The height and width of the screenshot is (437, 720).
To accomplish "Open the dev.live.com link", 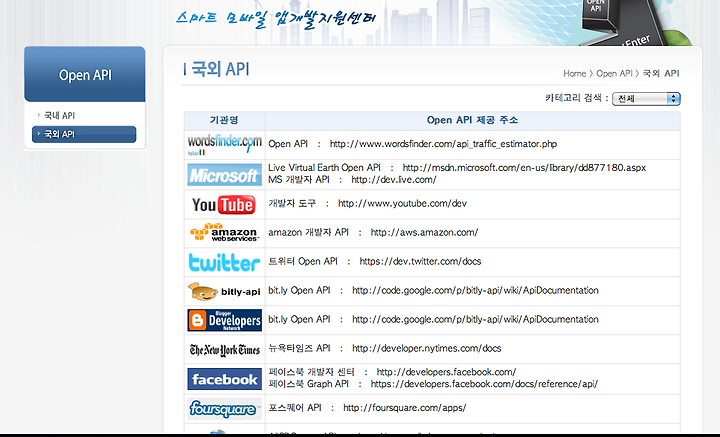I will [x=394, y=179].
